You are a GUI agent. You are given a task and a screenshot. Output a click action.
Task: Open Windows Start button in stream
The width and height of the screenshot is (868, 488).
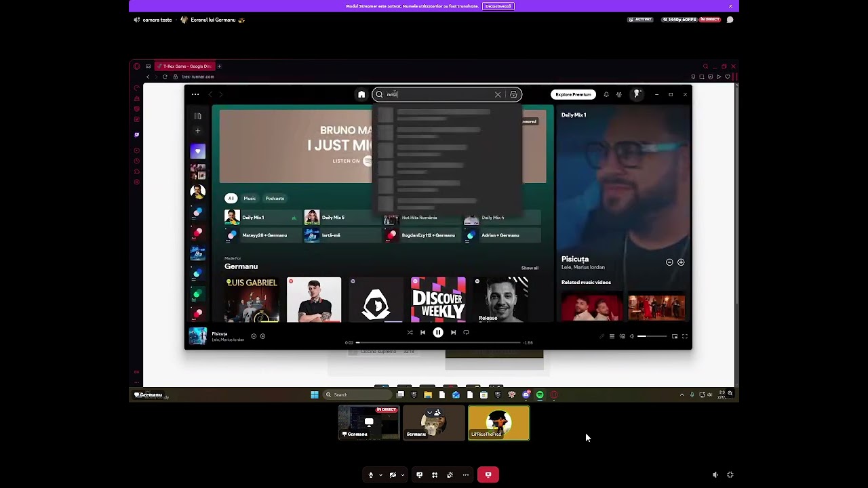point(315,394)
